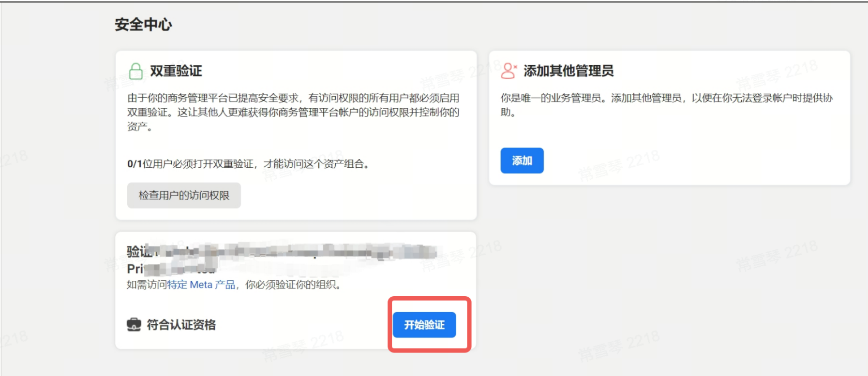Viewport: 868px width, 376px height.
Task: Click the briefcase icon next to 符合认证资格
Action: click(x=134, y=324)
